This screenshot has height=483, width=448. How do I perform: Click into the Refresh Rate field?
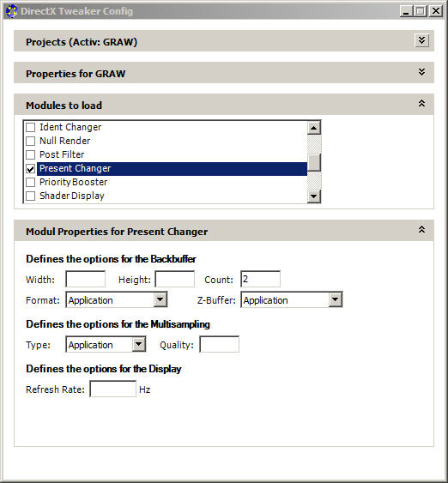[x=112, y=389]
